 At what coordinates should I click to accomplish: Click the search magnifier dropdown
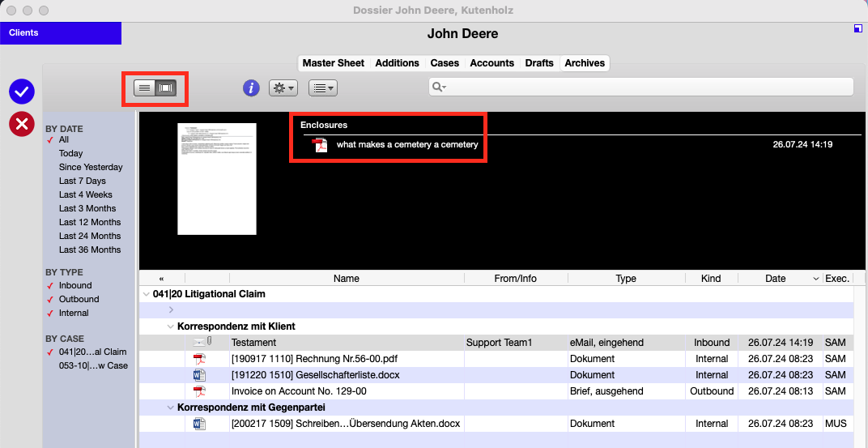pos(440,87)
